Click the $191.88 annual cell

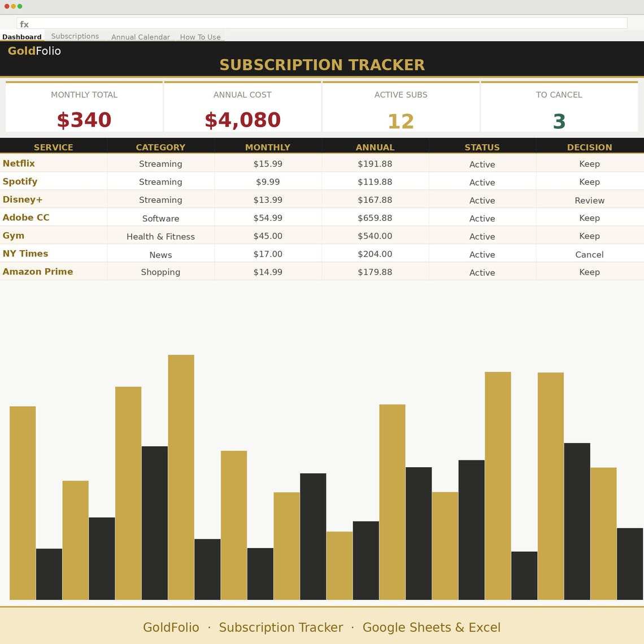[x=375, y=163]
